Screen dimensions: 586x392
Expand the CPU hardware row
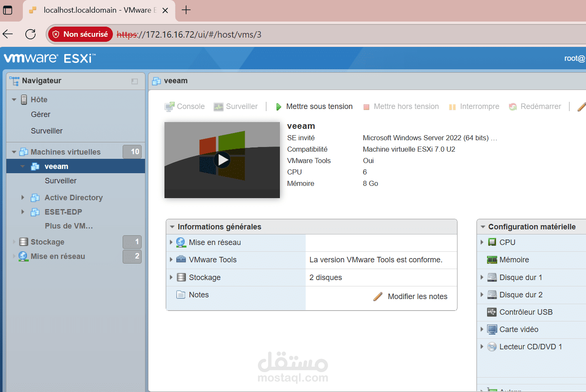coord(482,242)
